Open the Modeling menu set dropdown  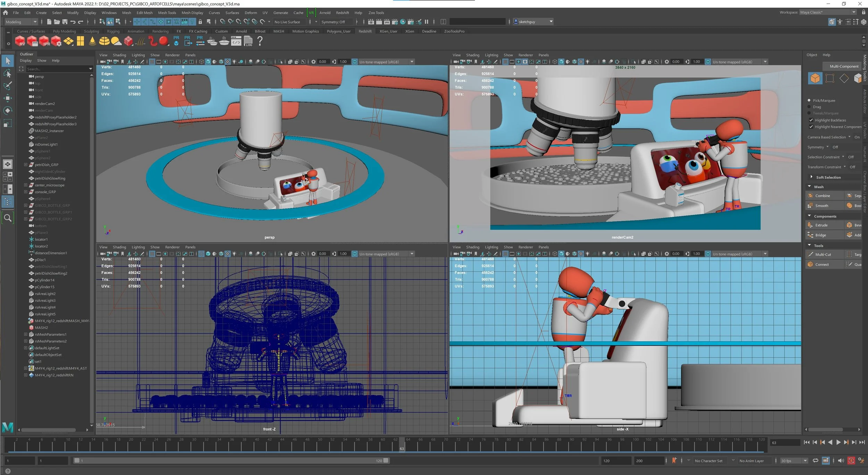(21, 22)
